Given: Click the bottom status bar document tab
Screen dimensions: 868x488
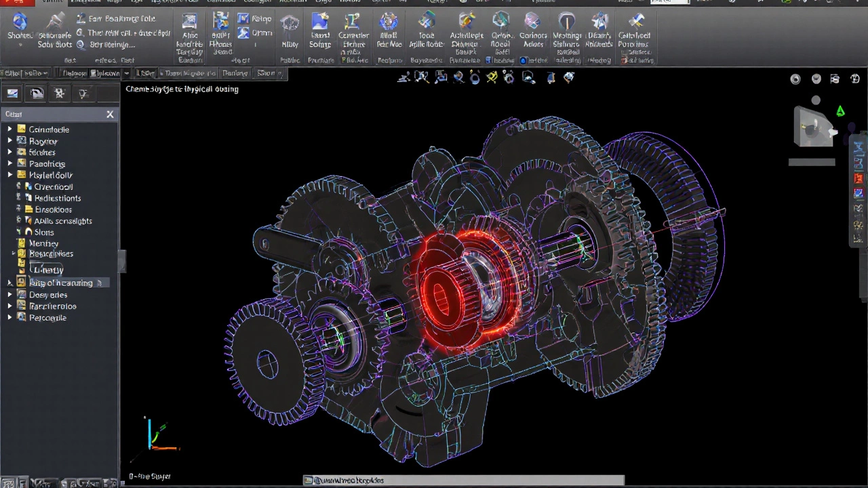Looking at the screenshot, I should pyautogui.click(x=346, y=481).
